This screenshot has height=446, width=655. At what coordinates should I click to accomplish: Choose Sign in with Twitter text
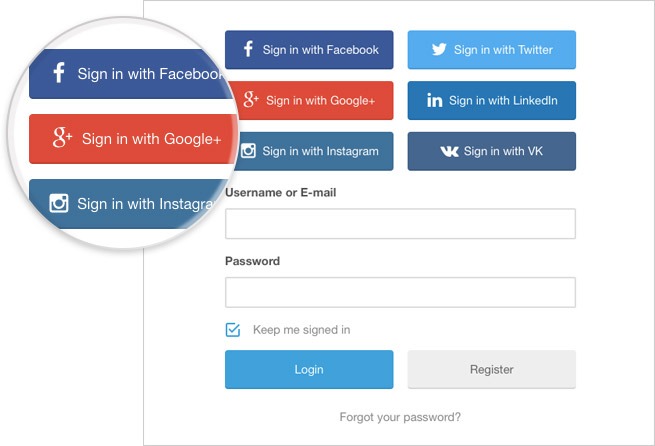[503, 50]
